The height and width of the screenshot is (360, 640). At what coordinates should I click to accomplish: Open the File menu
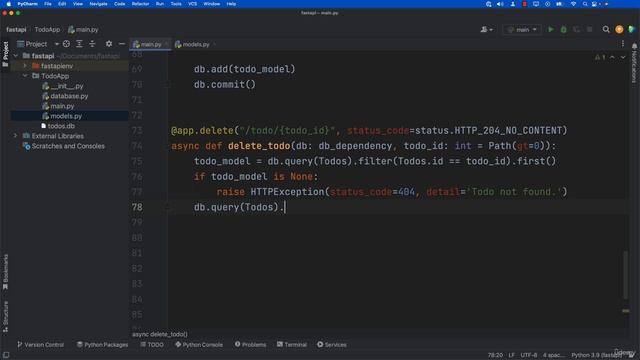(x=48, y=4)
